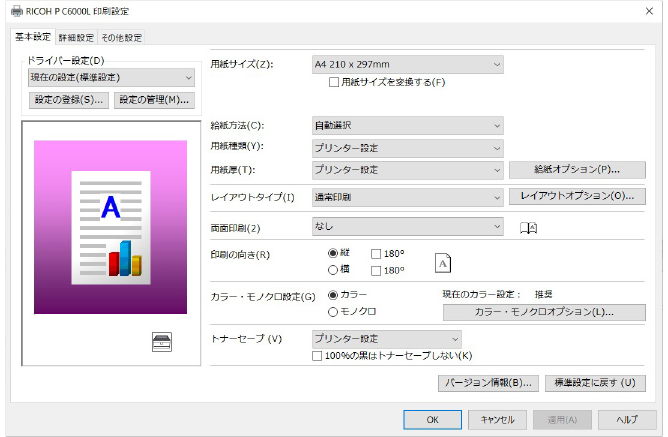The height and width of the screenshot is (437, 668).
Task: Choose the モノクロ radio option
Action: point(333,312)
